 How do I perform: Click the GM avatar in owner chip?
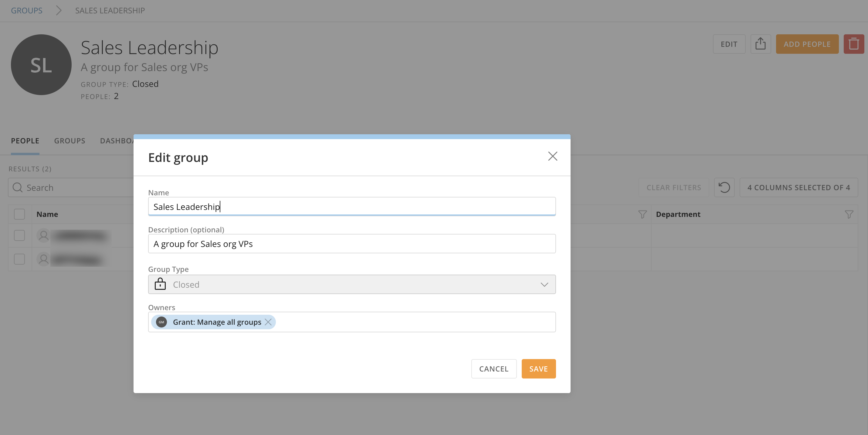pyautogui.click(x=161, y=322)
